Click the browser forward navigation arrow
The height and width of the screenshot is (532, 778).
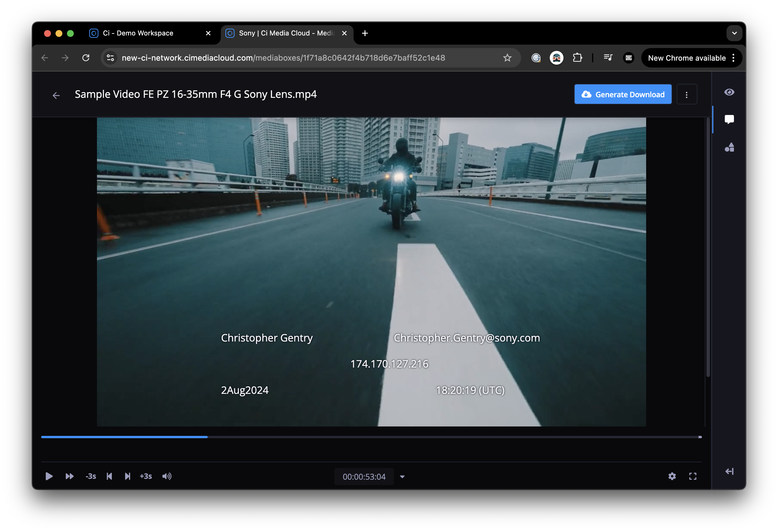tap(65, 57)
